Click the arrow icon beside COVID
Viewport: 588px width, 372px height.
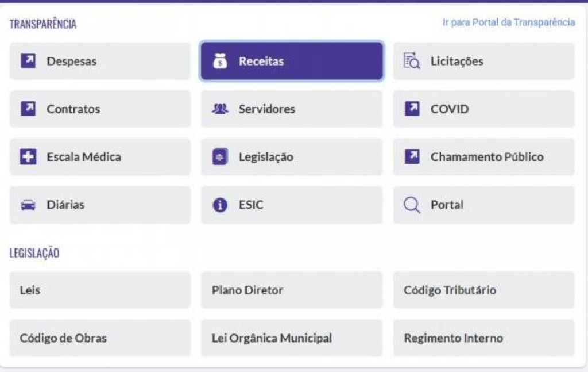tap(412, 109)
